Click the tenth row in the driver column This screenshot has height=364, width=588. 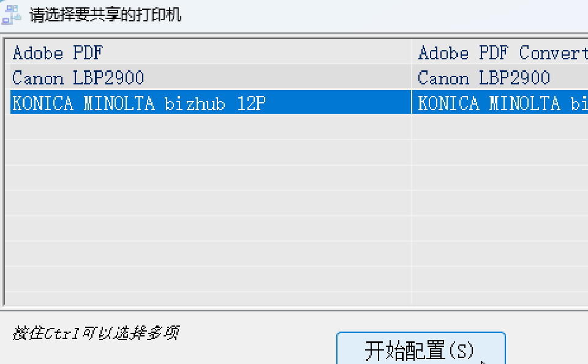(x=499, y=278)
